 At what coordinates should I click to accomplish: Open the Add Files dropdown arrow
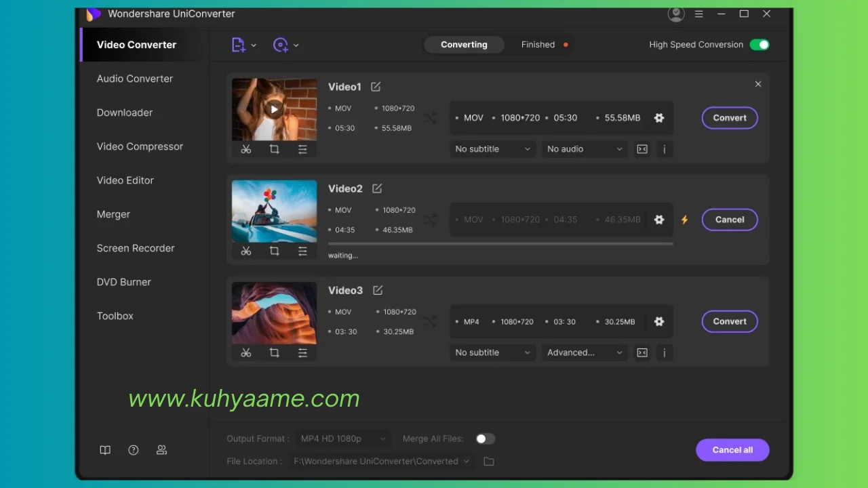254,45
